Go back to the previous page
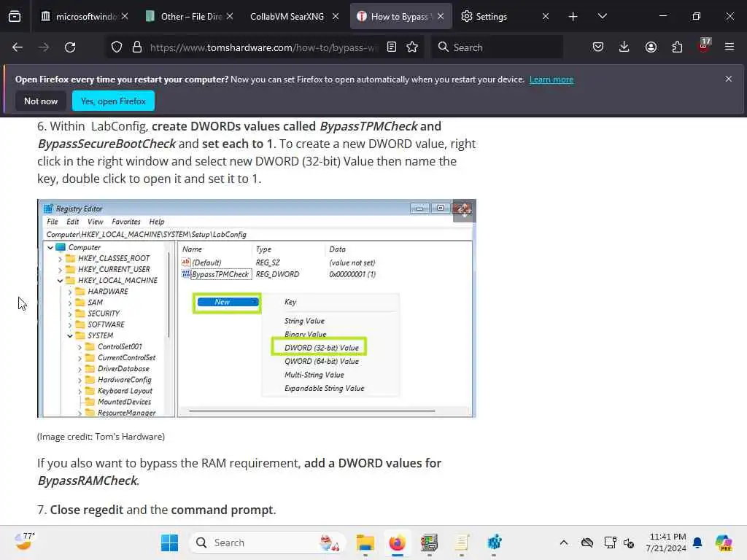This screenshot has width=747, height=560. (18, 47)
